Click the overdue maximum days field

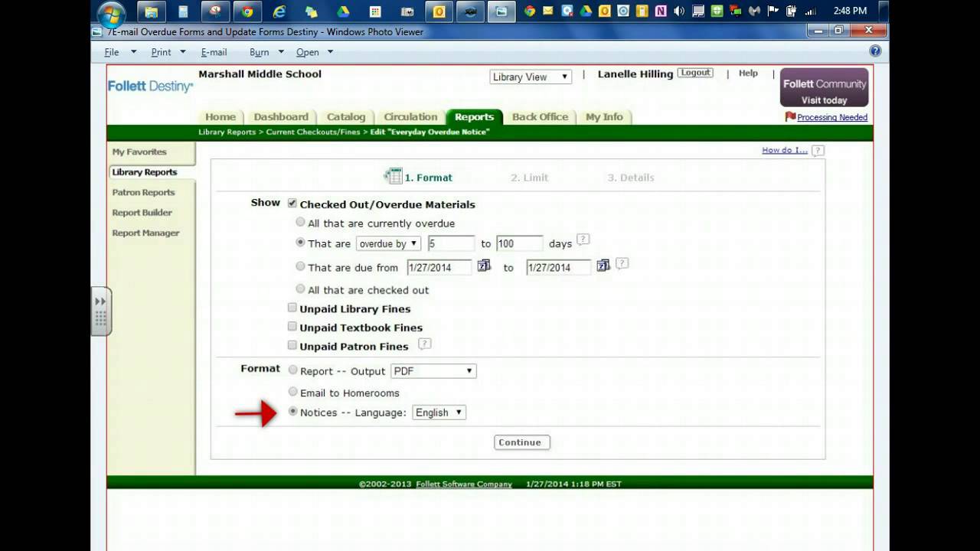(519, 243)
